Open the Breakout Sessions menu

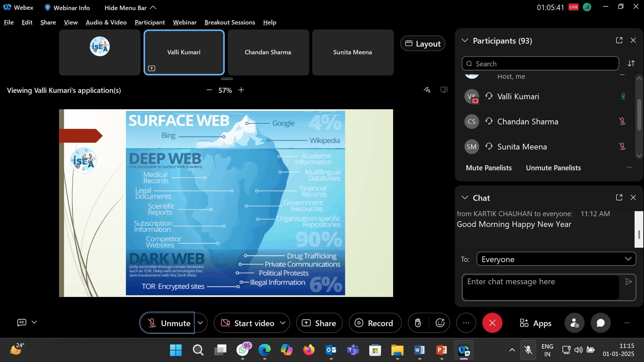tap(230, 22)
